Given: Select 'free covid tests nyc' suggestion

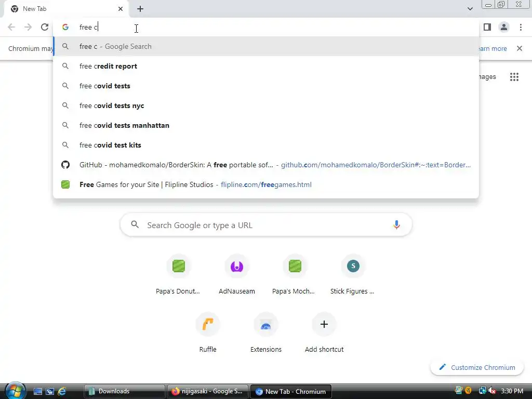Looking at the screenshot, I should pos(266,105).
